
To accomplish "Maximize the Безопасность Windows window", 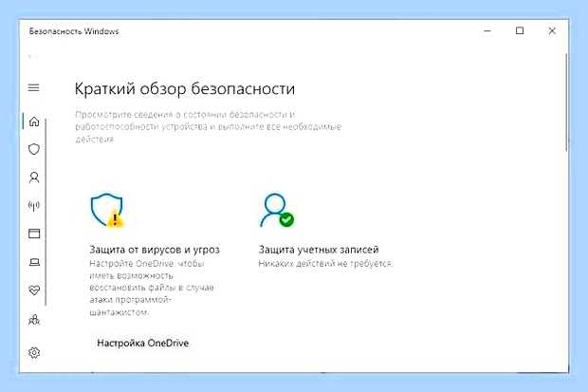I will pyautogui.click(x=520, y=30).
